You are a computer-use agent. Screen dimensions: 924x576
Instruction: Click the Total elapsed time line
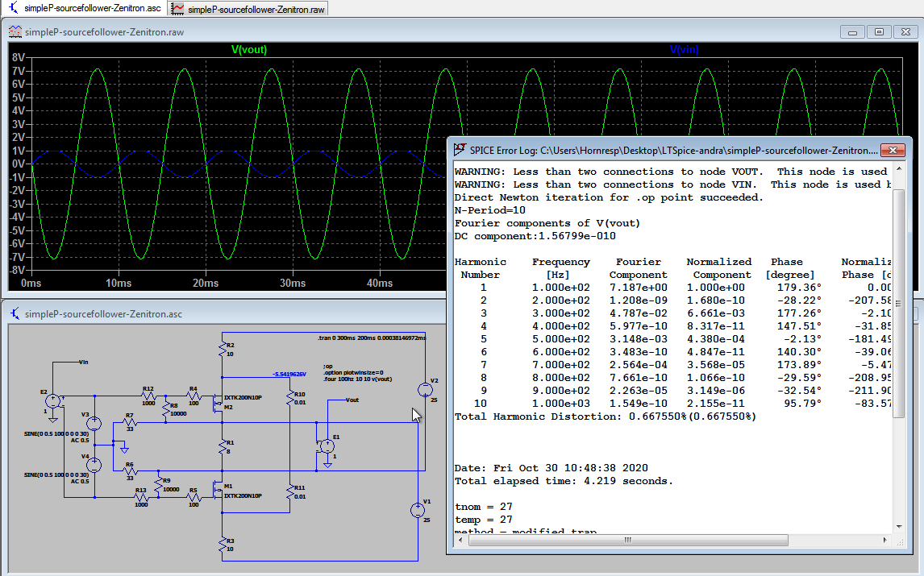(x=564, y=481)
